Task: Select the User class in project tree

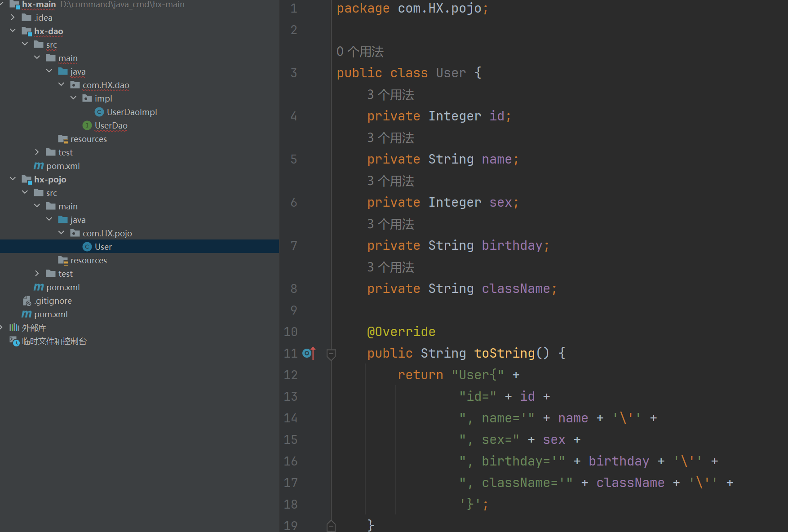Action: (x=103, y=247)
